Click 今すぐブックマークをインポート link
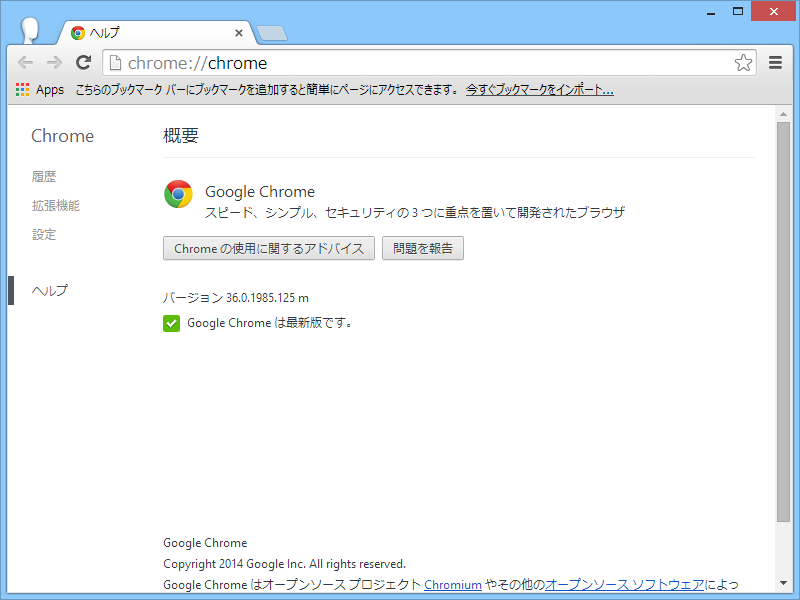Image resolution: width=800 pixels, height=600 pixels. [x=539, y=89]
